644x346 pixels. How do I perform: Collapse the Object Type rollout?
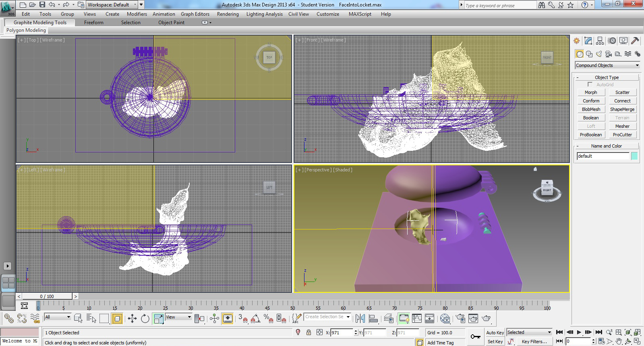(607, 77)
